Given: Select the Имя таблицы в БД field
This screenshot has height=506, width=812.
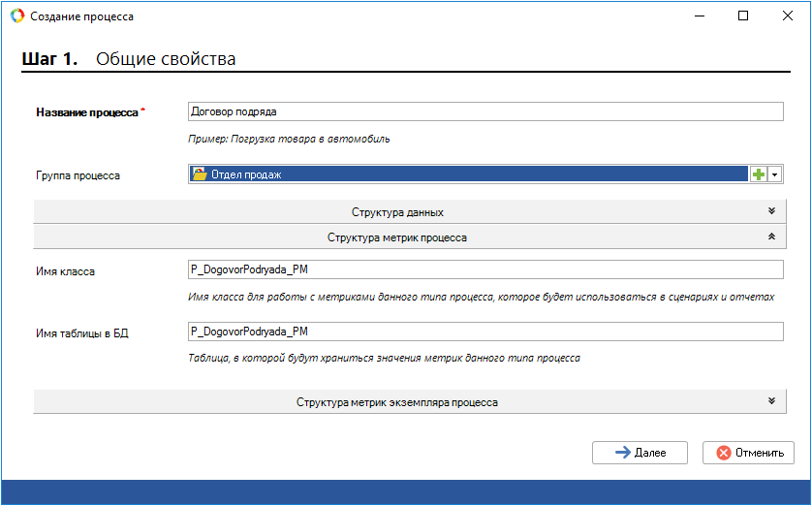Looking at the screenshot, I should tap(484, 332).
